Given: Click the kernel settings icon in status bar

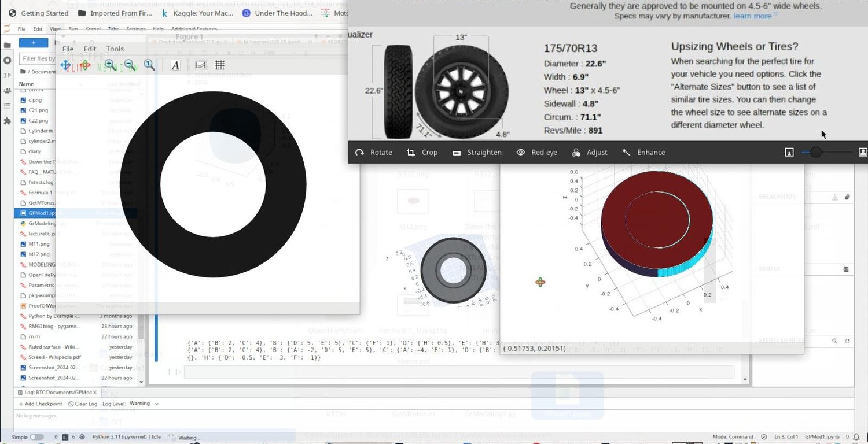Looking at the screenshot, I should point(82,437).
